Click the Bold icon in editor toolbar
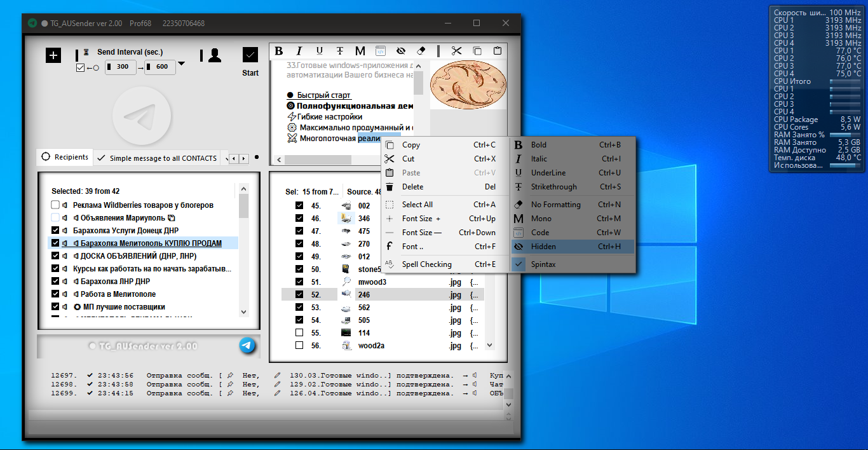The image size is (868, 450). 279,51
